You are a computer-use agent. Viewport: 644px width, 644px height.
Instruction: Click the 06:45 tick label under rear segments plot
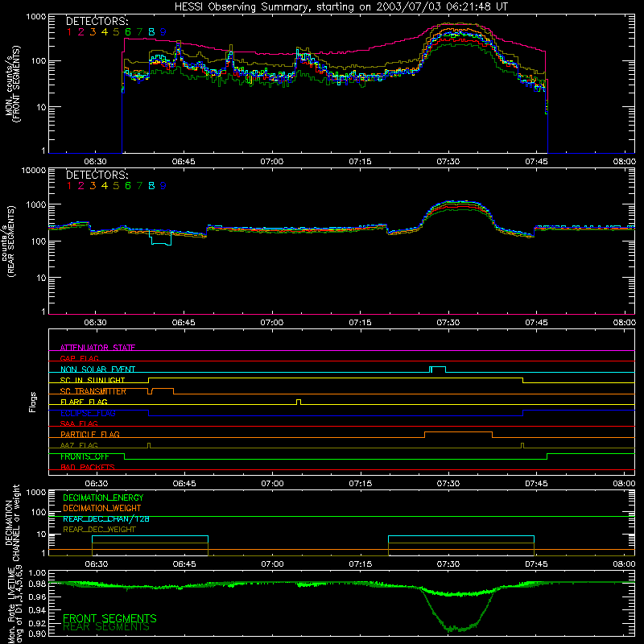pyautogui.click(x=184, y=323)
